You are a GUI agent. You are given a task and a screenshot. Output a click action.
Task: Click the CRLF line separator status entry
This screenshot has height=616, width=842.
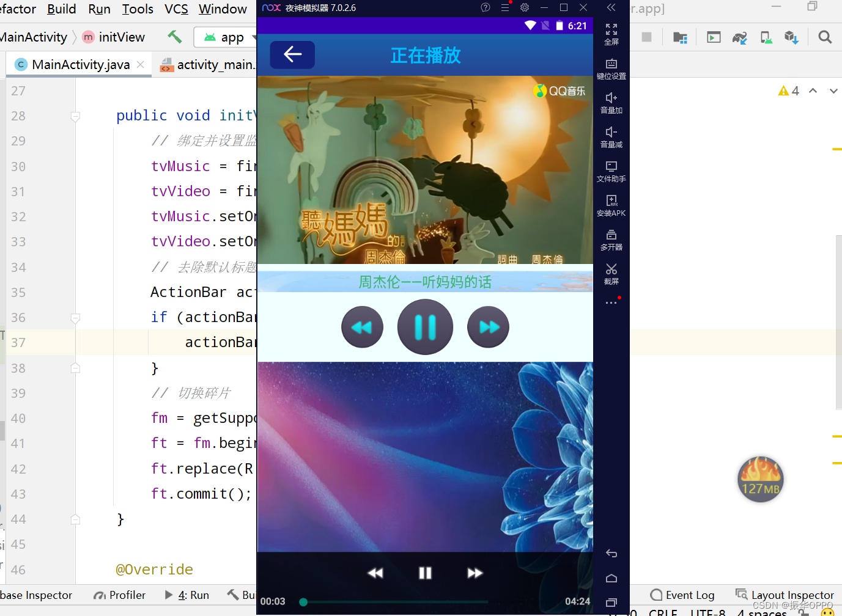pyautogui.click(x=663, y=612)
